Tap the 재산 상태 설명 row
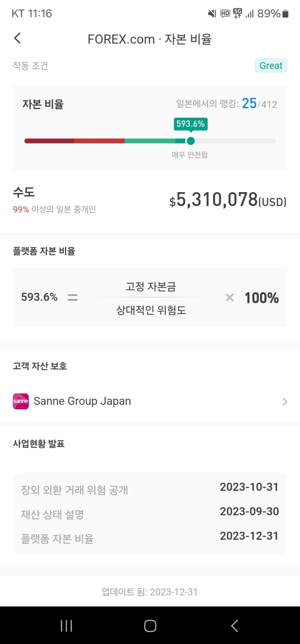The width and height of the screenshot is (300, 644). tap(150, 513)
